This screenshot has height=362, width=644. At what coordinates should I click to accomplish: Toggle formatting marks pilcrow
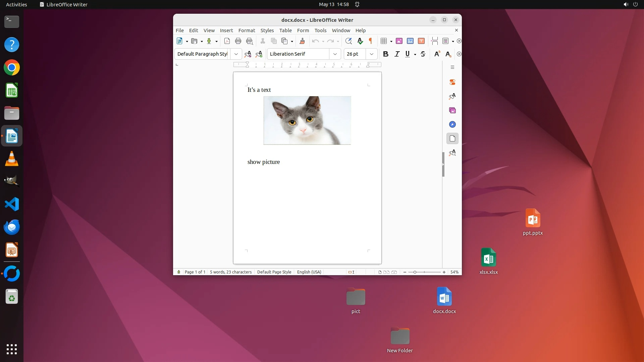[x=371, y=41]
